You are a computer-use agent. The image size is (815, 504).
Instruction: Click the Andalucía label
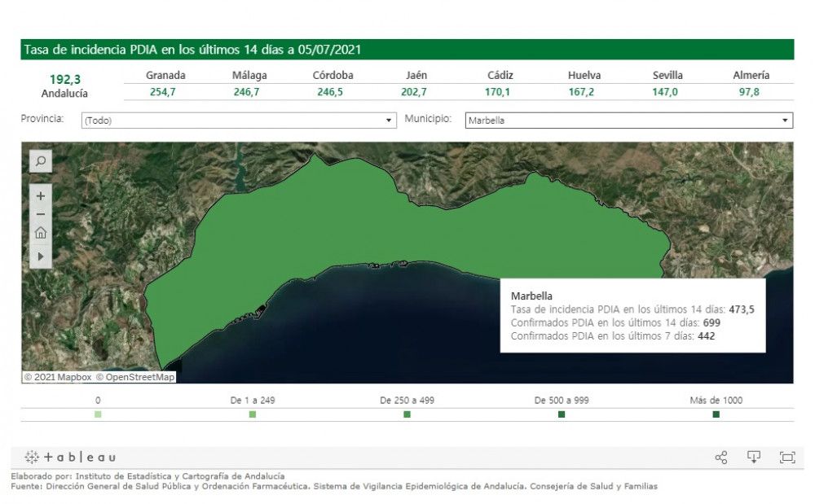pyautogui.click(x=64, y=94)
